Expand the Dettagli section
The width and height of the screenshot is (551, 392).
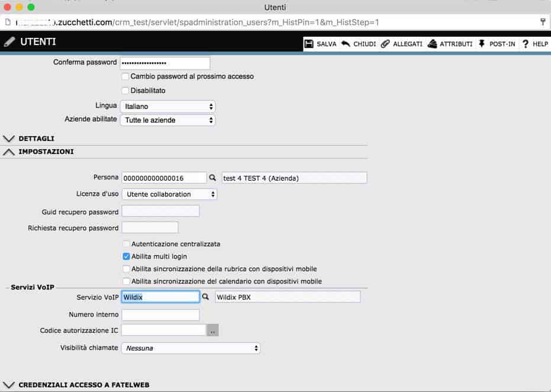coord(9,138)
